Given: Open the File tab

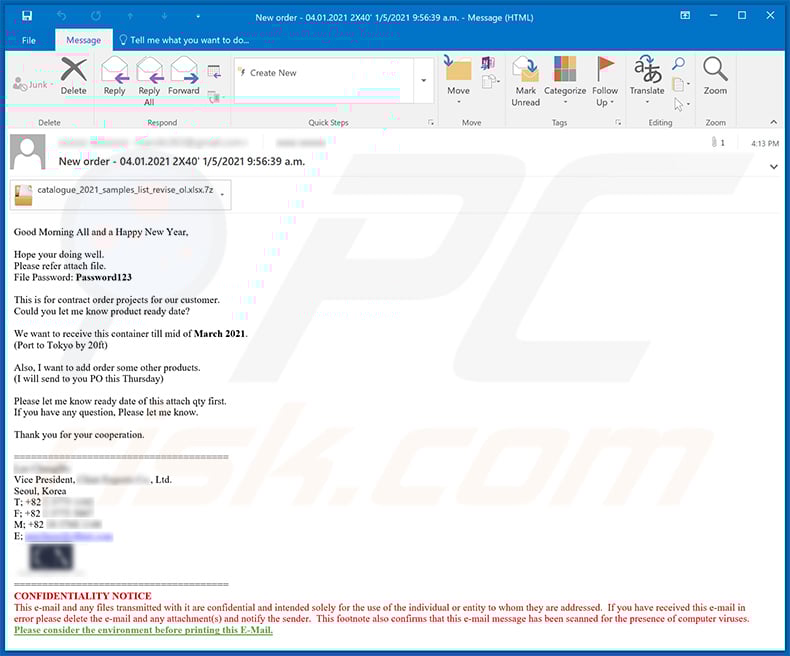Looking at the screenshot, I should coord(29,40).
